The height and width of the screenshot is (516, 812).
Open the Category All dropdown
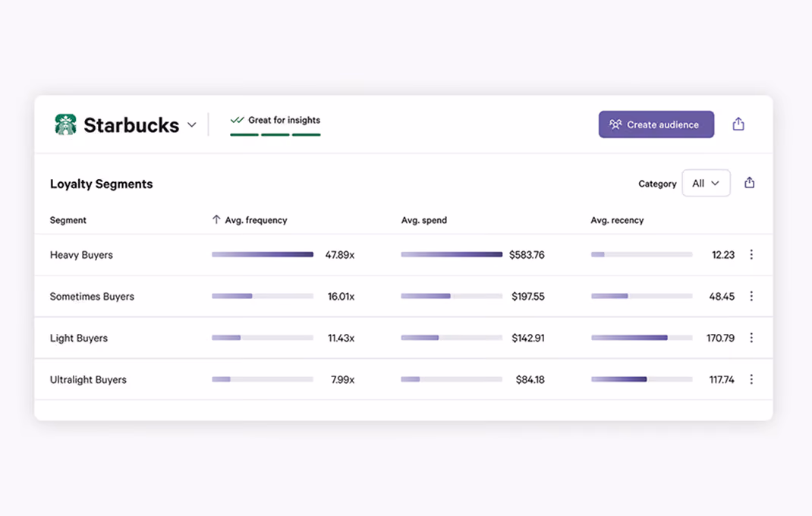coord(706,183)
